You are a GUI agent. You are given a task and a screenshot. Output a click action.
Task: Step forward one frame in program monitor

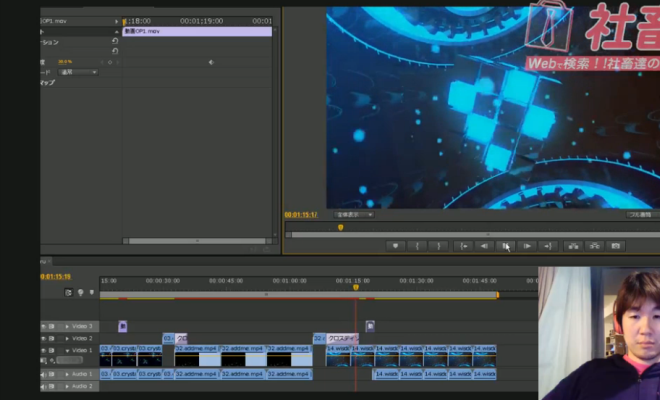pos(527,245)
